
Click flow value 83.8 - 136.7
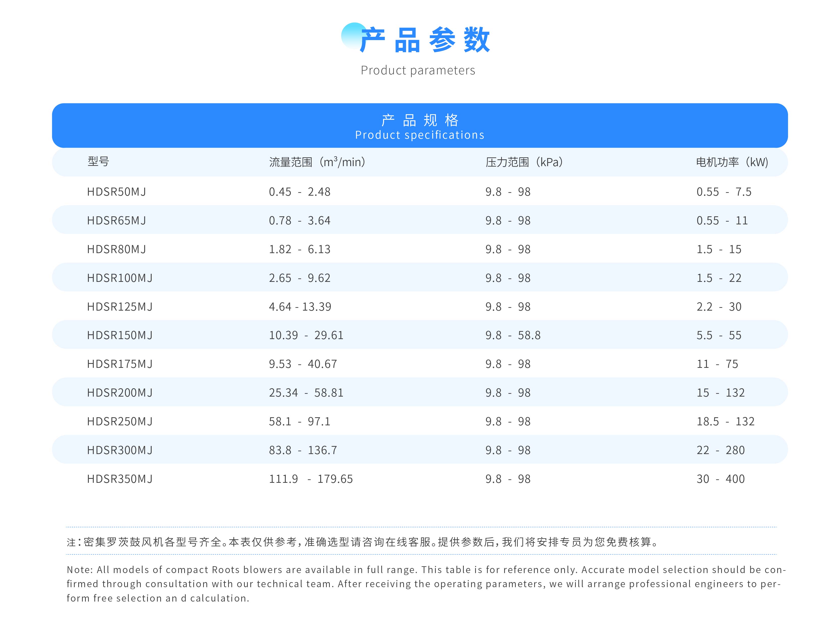point(303,450)
